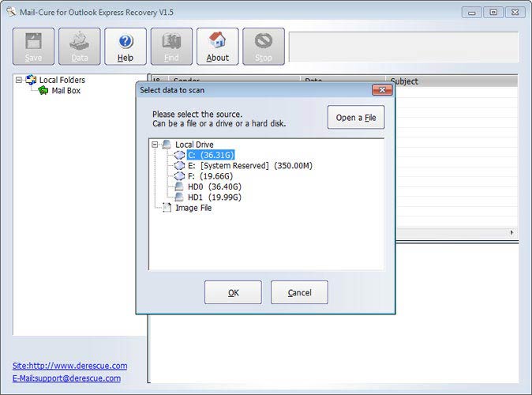The height and width of the screenshot is (395, 532).
Task: Open the derescue.com site link
Action: (70, 366)
